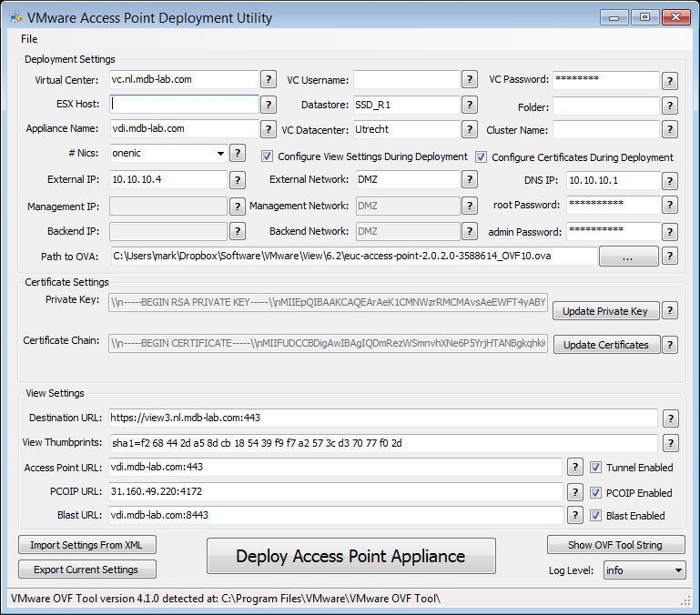
Task: Click the VC Username input field
Action: (x=407, y=79)
